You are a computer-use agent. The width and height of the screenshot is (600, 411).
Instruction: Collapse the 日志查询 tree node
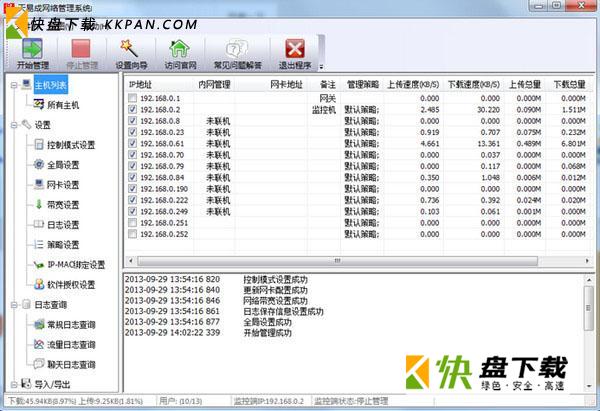(14, 305)
